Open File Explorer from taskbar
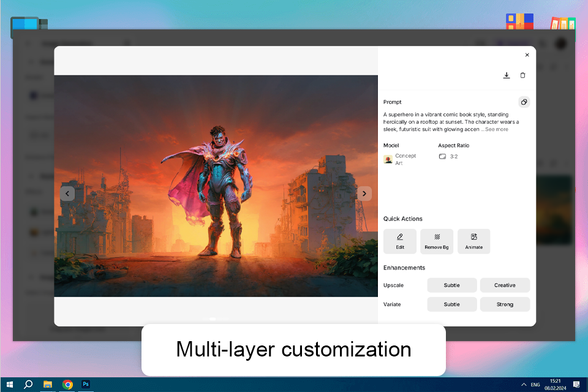 48,385
